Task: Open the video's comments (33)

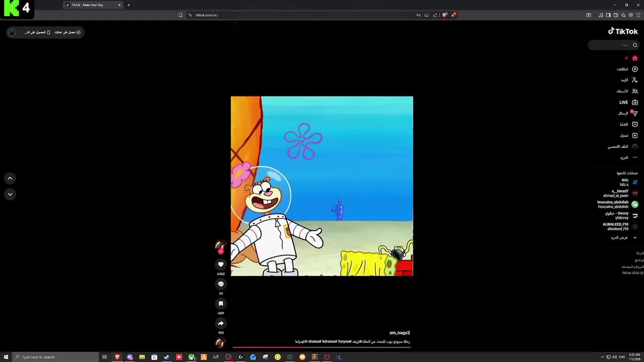Action: pyautogui.click(x=220, y=284)
